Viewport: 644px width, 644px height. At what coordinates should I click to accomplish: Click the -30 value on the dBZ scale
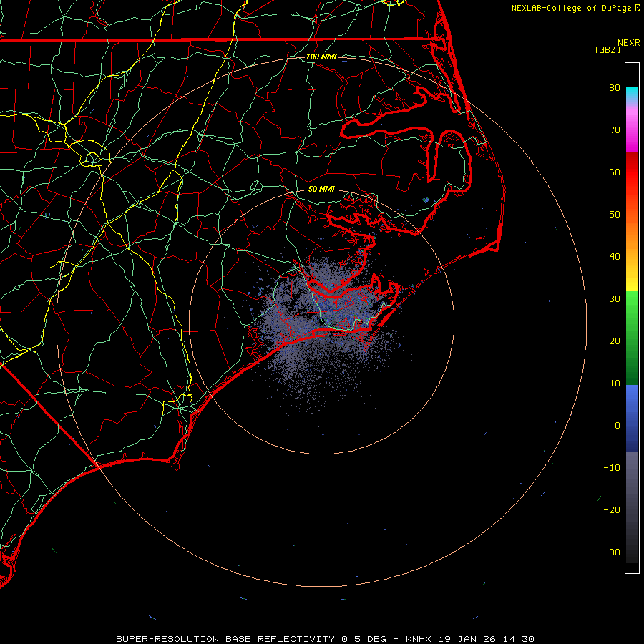[612, 552]
